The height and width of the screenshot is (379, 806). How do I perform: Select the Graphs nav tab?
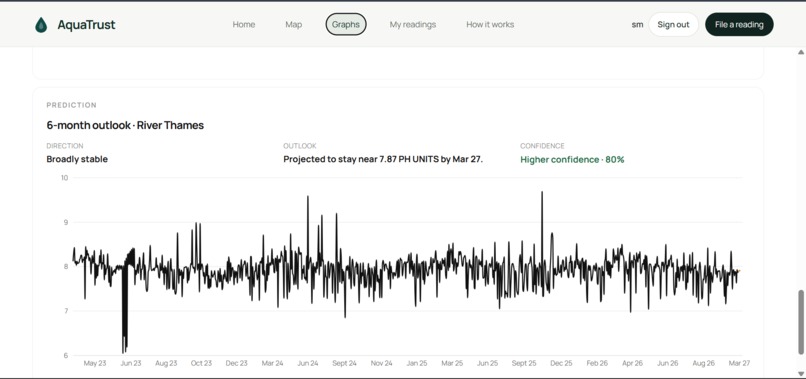[x=346, y=25]
